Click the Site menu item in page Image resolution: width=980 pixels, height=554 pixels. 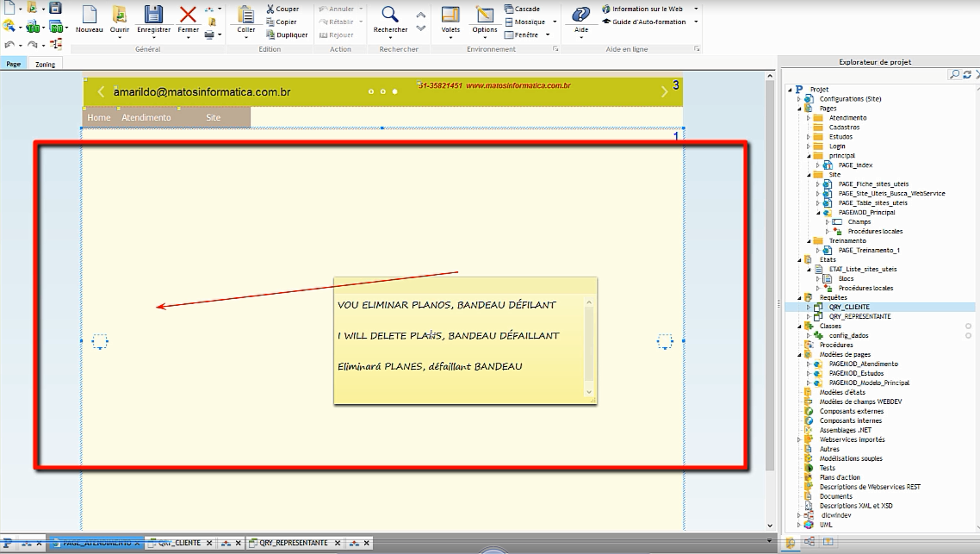[x=213, y=117]
